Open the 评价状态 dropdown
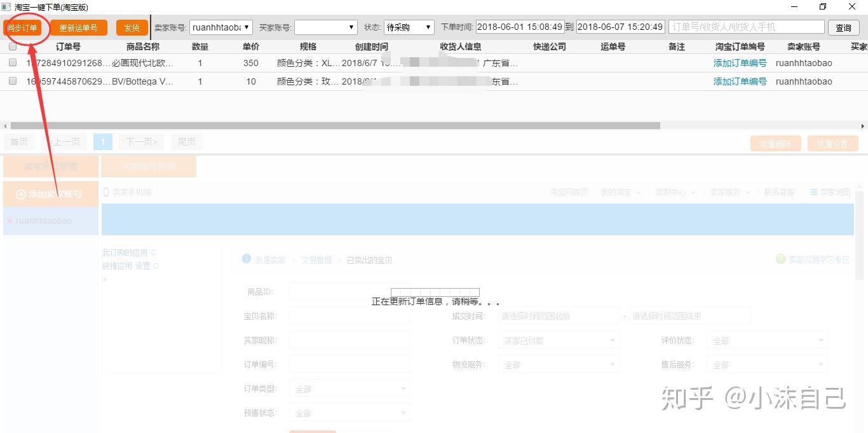The image size is (868, 433). (x=767, y=340)
